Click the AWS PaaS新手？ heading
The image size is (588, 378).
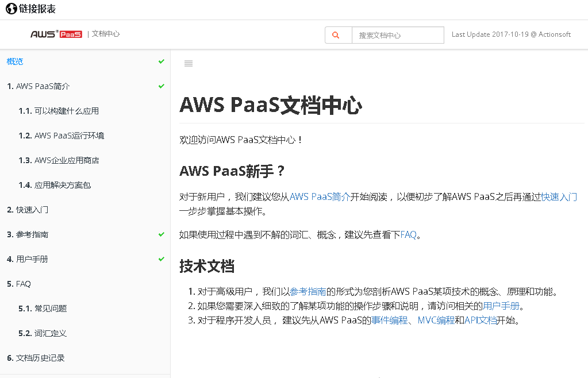[x=232, y=171]
